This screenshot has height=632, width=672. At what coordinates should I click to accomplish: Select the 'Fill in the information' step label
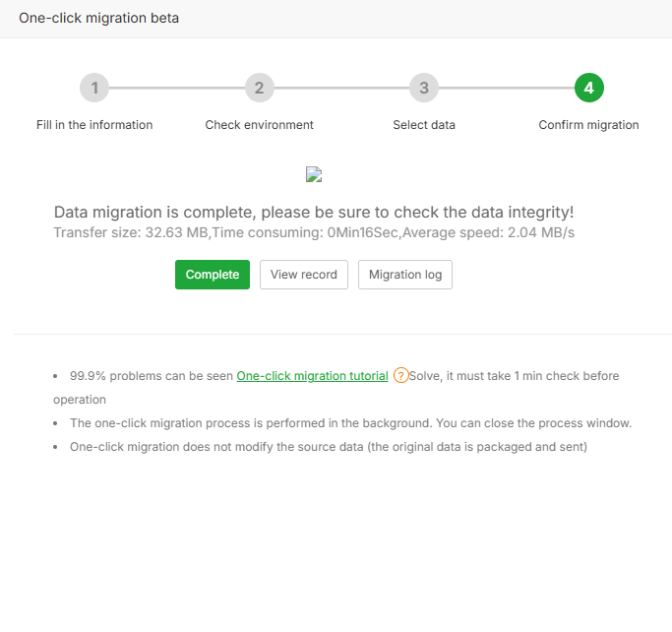click(94, 125)
